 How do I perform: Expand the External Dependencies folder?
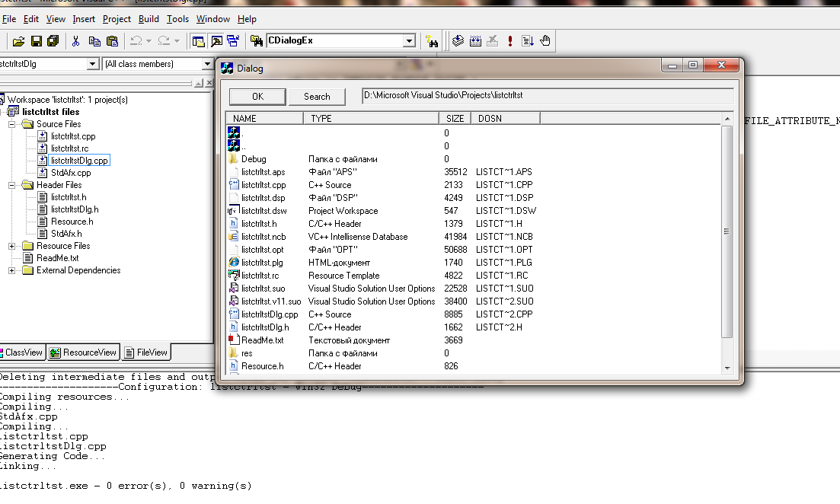[12, 270]
